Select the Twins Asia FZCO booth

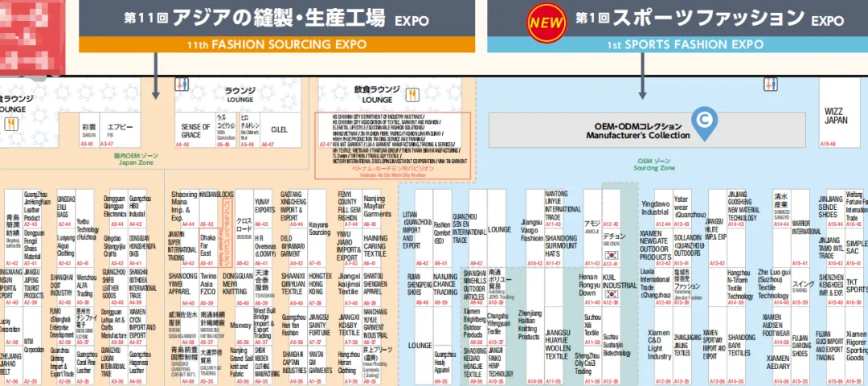208,287
